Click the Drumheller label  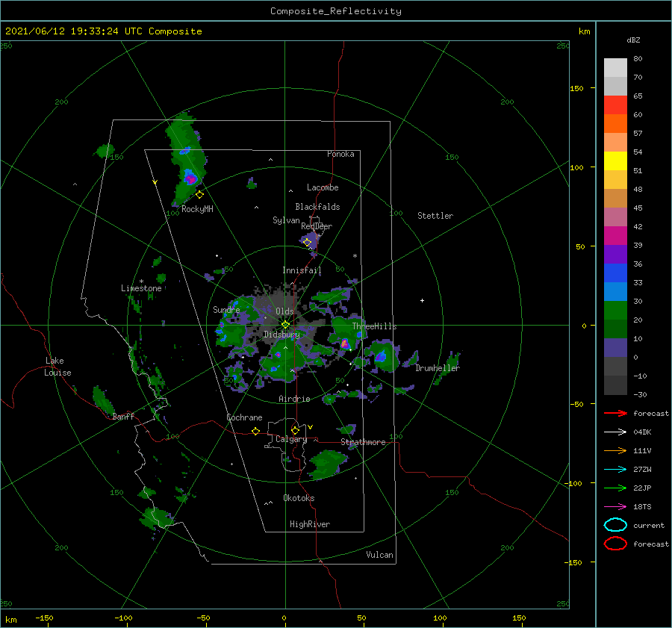point(438,368)
